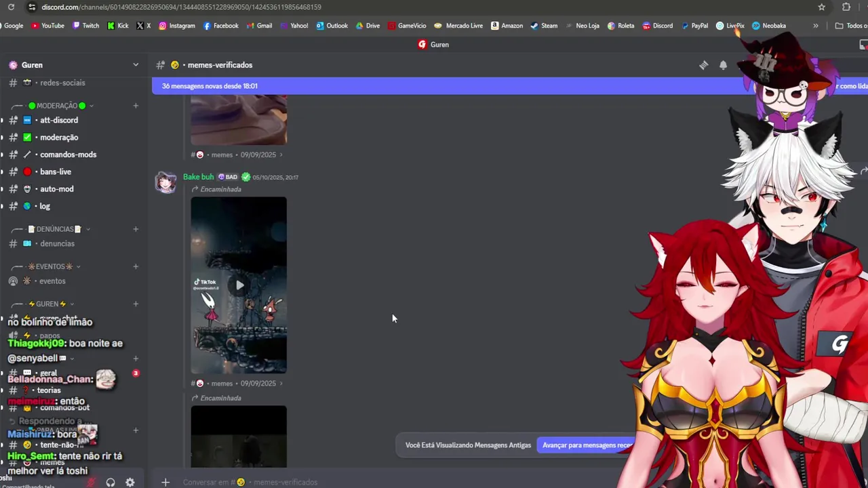Open the Discord bookmark in the bookmarks bar
This screenshot has height=488, width=868.
point(657,26)
